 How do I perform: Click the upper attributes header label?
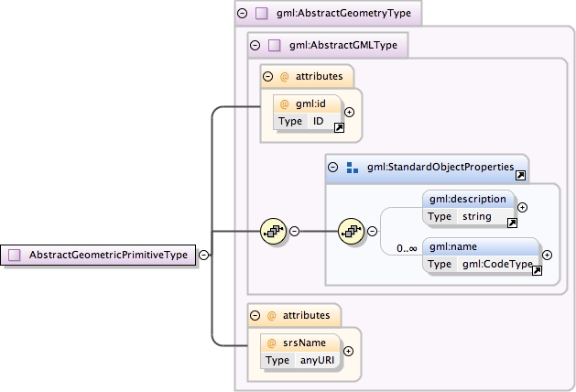320,76
